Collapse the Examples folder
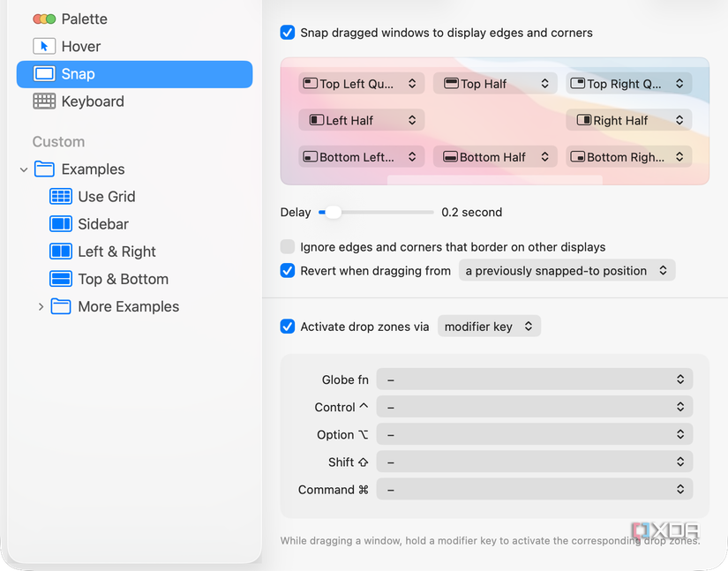This screenshot has width=728, height=571. [x=23, y=169]
